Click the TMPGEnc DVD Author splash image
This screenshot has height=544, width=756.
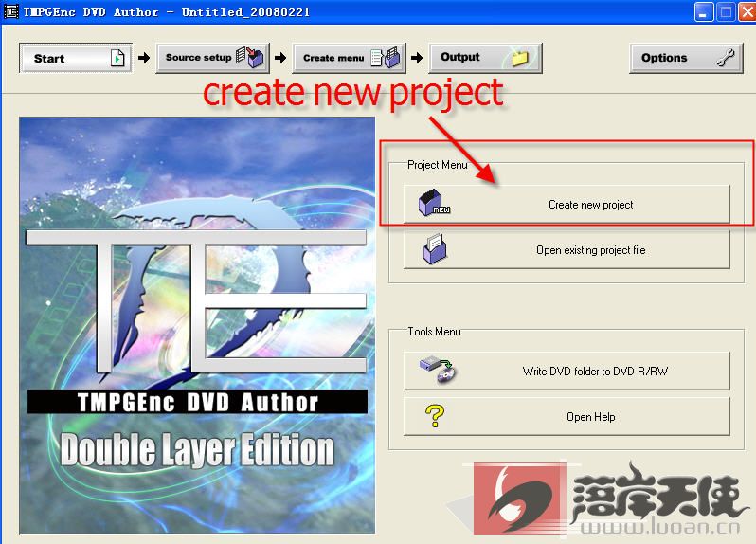[x=197, y=325]
